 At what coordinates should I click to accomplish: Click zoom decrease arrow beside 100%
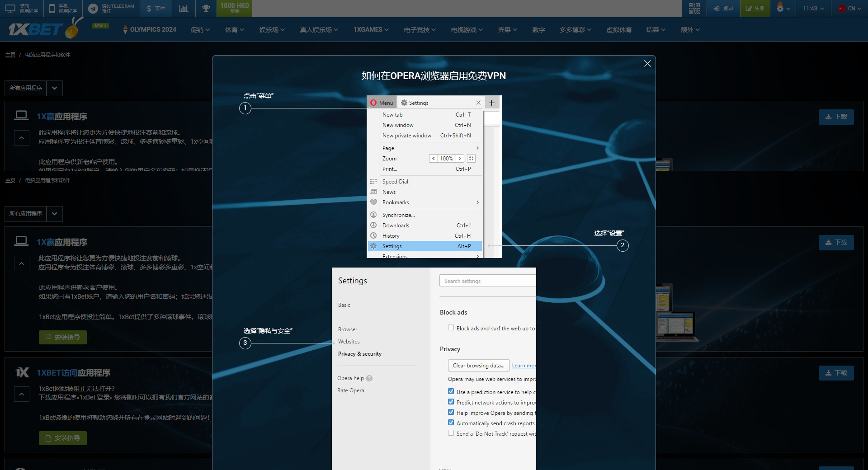pyautogui.click(x=433, y=158)
